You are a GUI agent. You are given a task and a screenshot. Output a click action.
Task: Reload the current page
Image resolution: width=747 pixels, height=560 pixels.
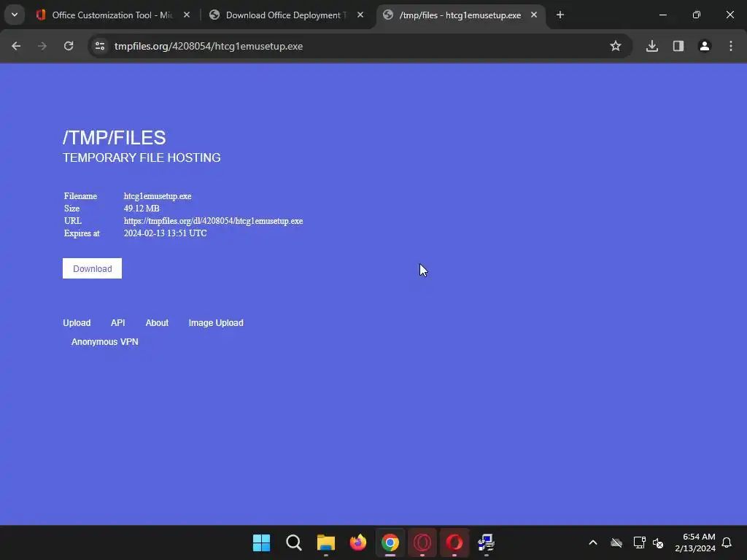(x=69, y=46)
